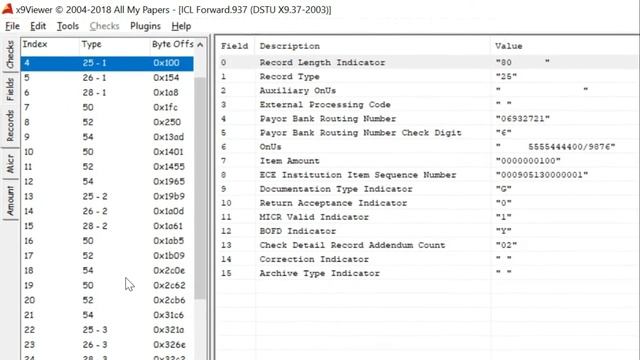Switch to the Micr side tab
Viewport: 640px width, 360px height.
(x=10, y=164)
